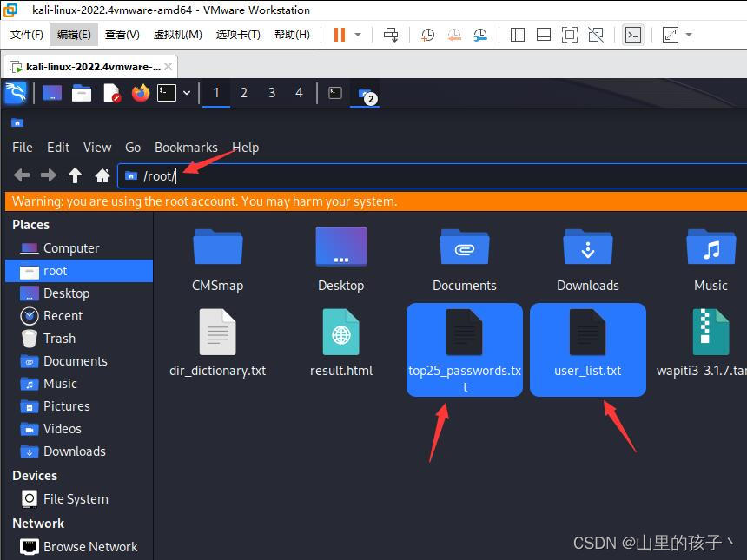This screenshot has width=747, height=560.
Task: Launch Firefox from the Kali panel
Action: pyautogui.click(x=141, y=93)
